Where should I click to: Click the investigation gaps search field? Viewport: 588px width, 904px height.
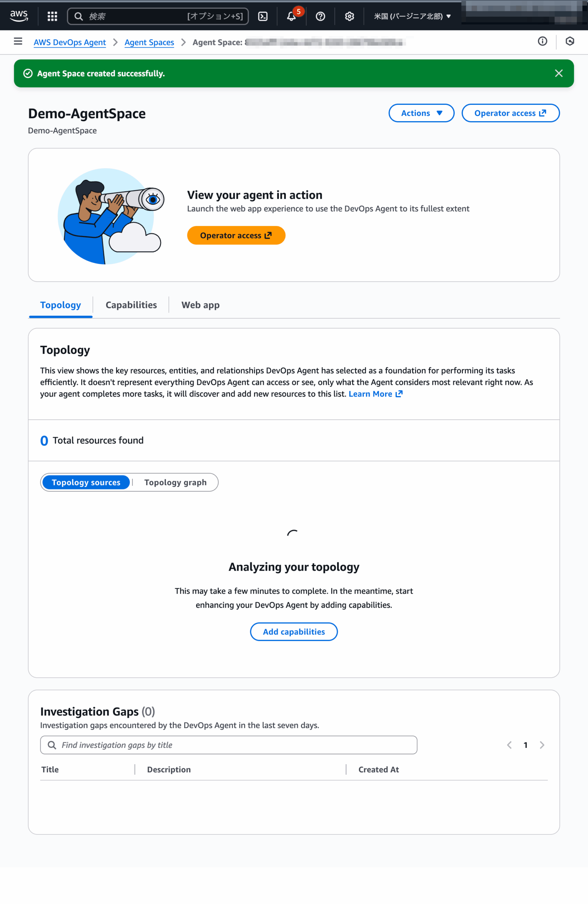[x=228, y=745]
